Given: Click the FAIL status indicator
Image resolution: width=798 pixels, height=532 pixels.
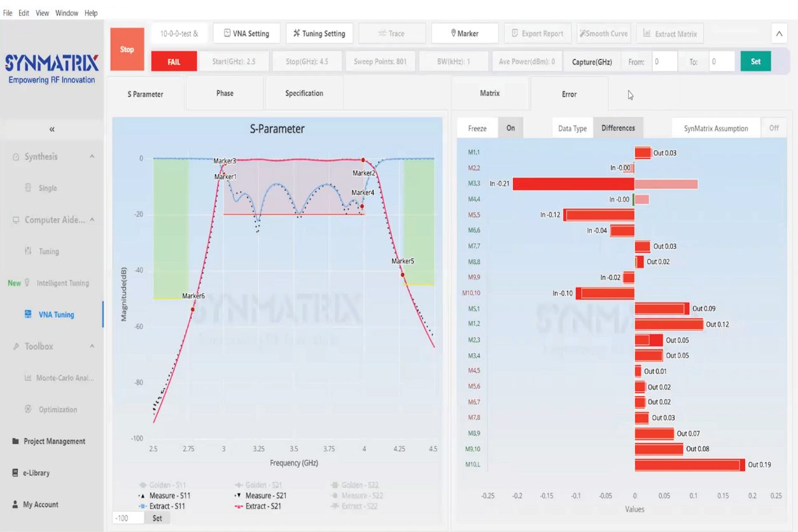Looking at the screenshot, I should click(174, 62).
